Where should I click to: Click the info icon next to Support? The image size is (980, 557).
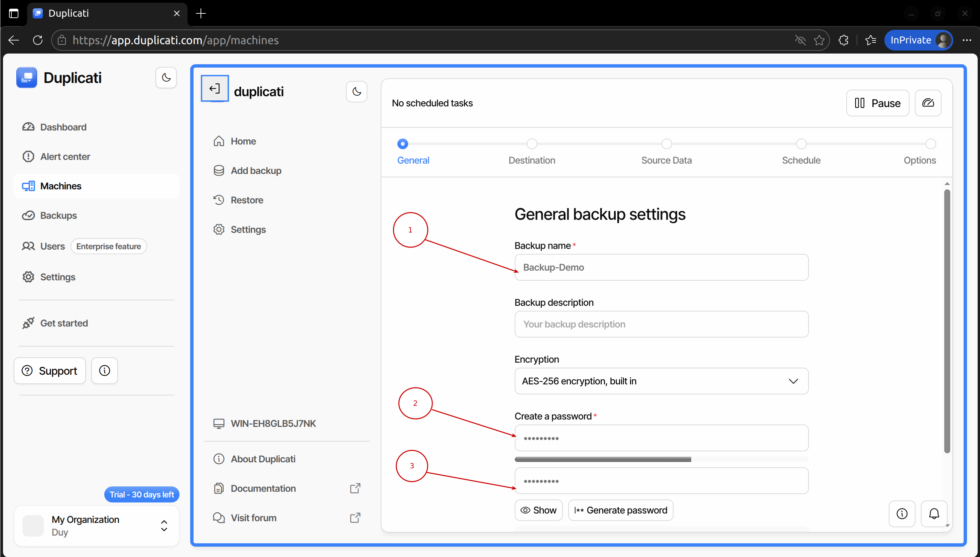tap(104, 370)
